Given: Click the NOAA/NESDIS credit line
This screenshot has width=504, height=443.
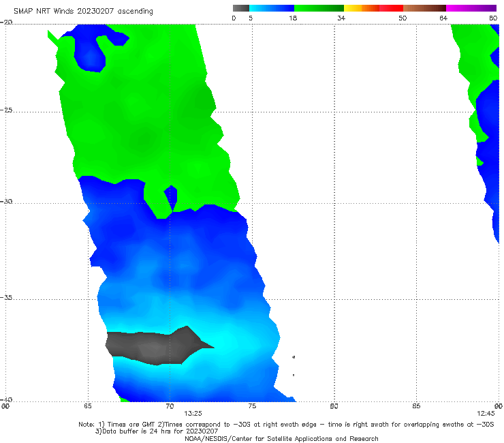Looking at the screenshot, I should 281,438.
